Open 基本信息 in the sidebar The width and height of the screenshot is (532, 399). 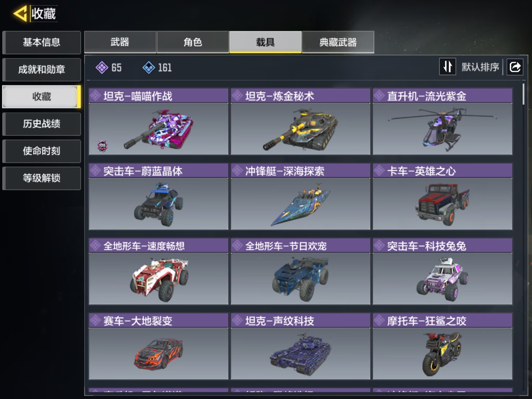coord(42,42)
